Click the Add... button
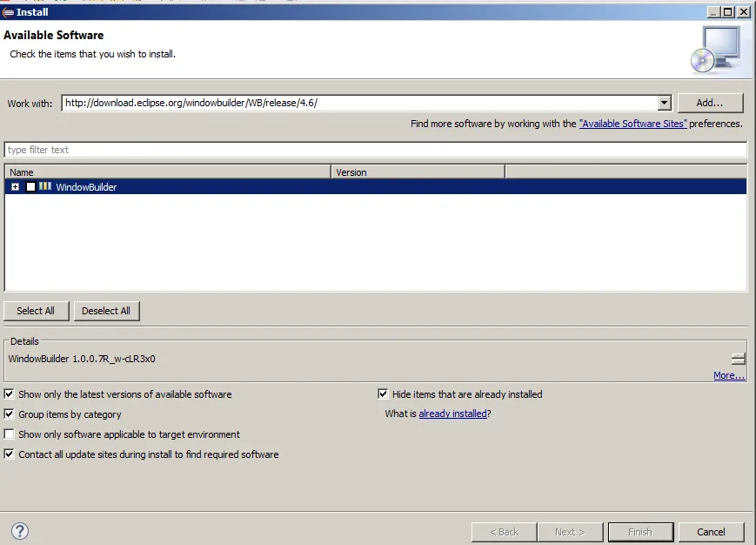The width and height of the screenshot is (756, 545). point(710,103)
